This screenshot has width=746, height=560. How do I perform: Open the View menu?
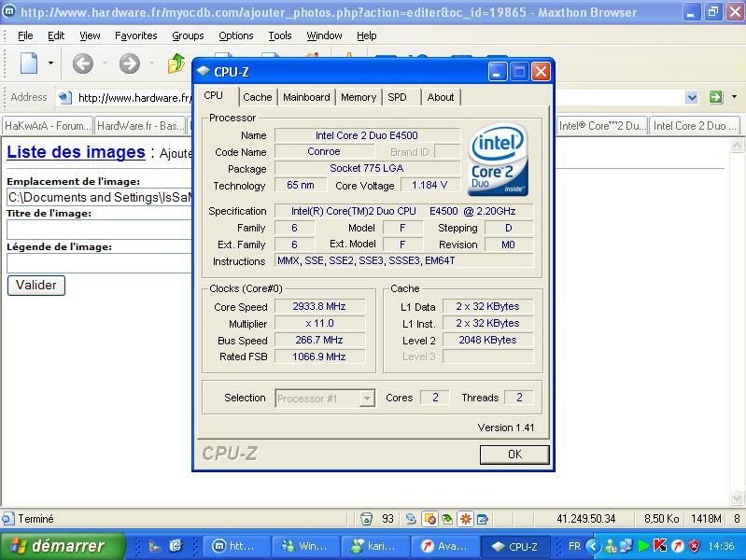(x=90, y=35)
